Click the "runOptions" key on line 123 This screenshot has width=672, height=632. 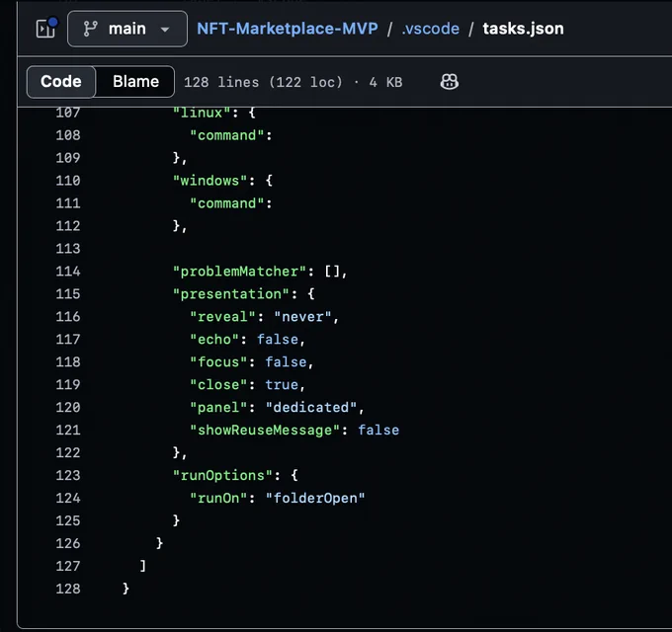(x=222, y=475)
